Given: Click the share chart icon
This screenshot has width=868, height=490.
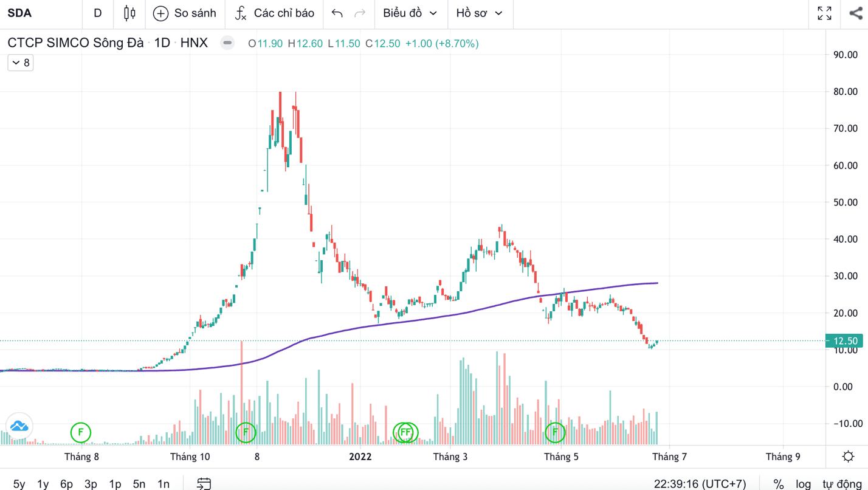Looking at the screenshot, I should tap(856, 13).
